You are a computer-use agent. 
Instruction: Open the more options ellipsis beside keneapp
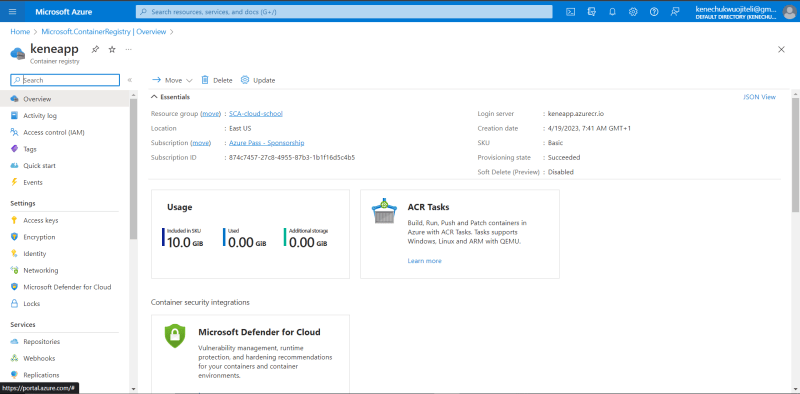tap(129, 50)
